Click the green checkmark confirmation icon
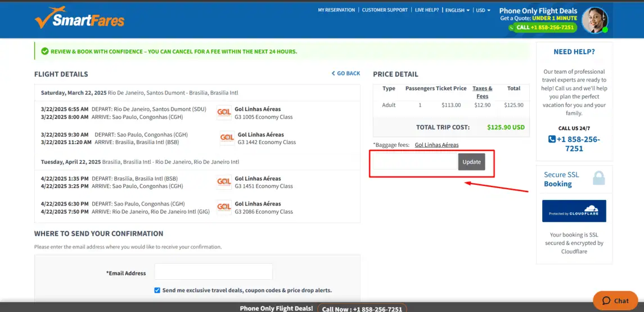The image size is (644, 312). (x=45, y=51)
